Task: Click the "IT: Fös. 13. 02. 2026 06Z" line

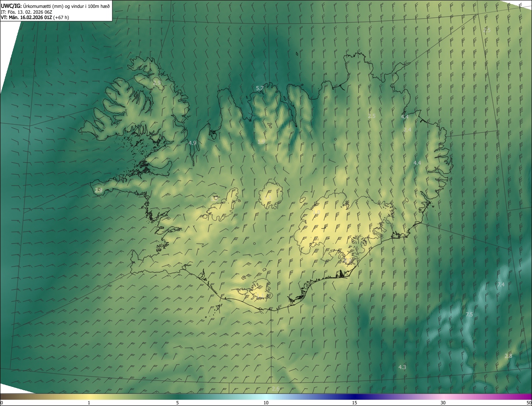Action: pos(26,12)
